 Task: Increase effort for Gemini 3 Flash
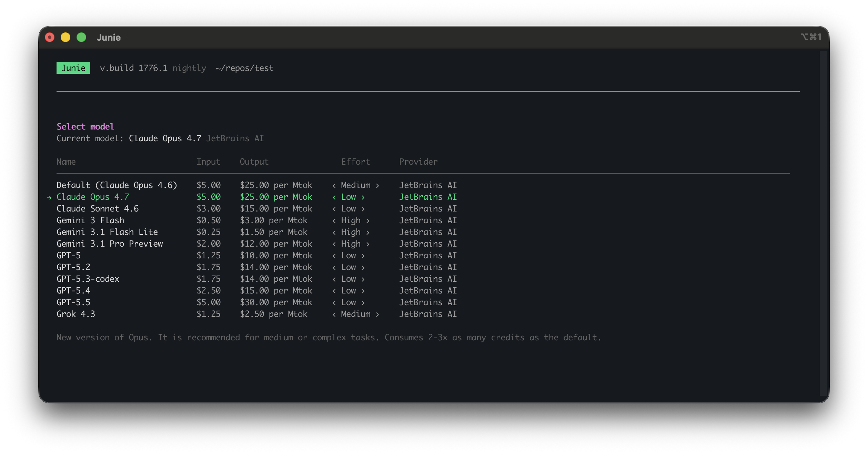click(368, 221)
